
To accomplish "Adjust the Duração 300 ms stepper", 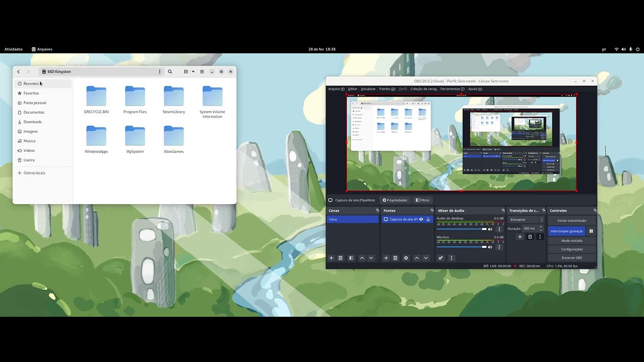I will tap(541, 228).
